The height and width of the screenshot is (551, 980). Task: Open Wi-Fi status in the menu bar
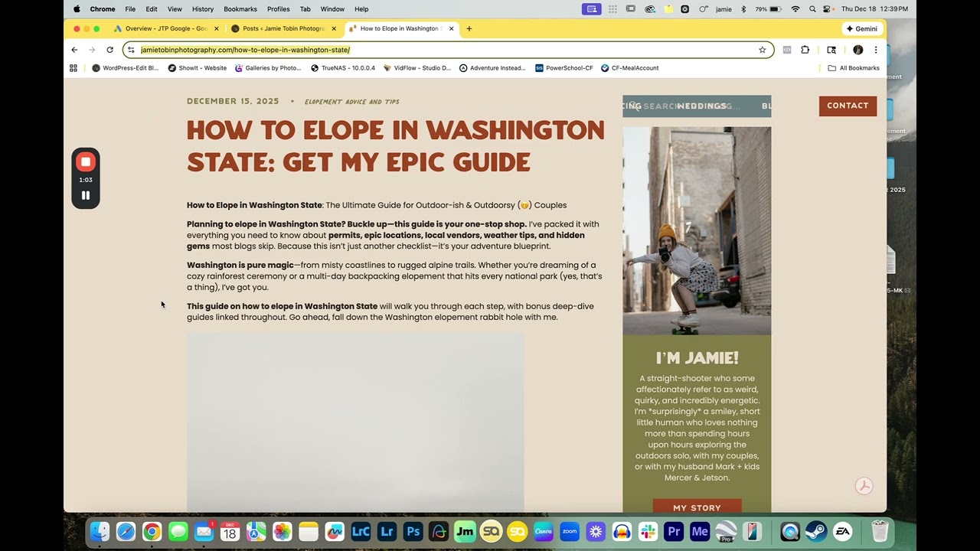tap(795, 9)
